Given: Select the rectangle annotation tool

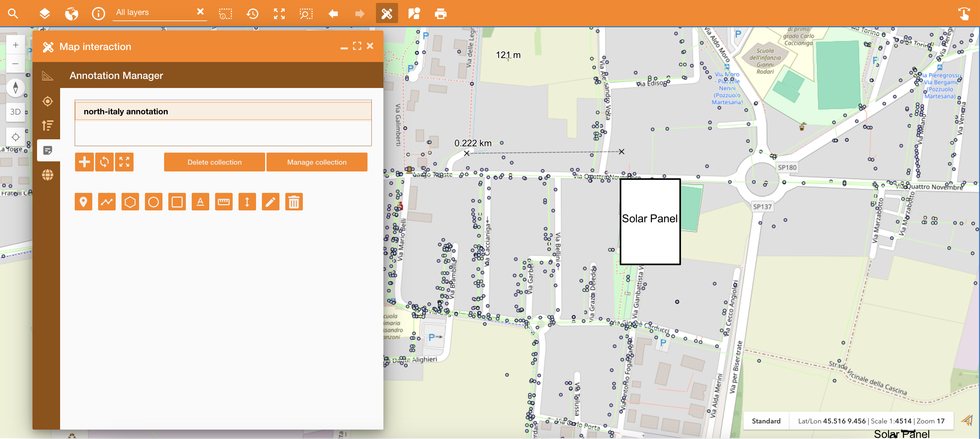Looking at the screenshot, I should point(177,202).
